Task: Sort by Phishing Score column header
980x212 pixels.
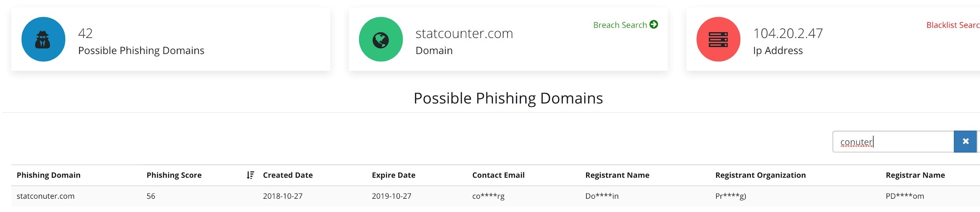Action: coord(174,175)
